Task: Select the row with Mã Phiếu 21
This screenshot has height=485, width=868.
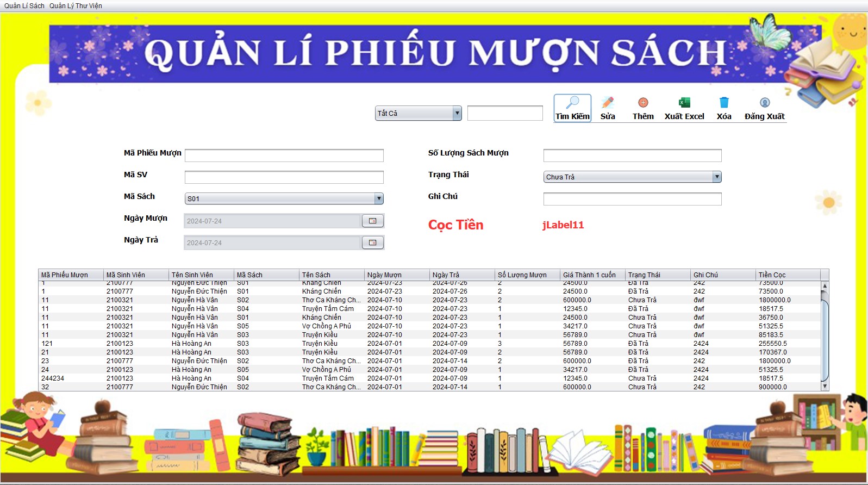Action: tap(429, 352)
